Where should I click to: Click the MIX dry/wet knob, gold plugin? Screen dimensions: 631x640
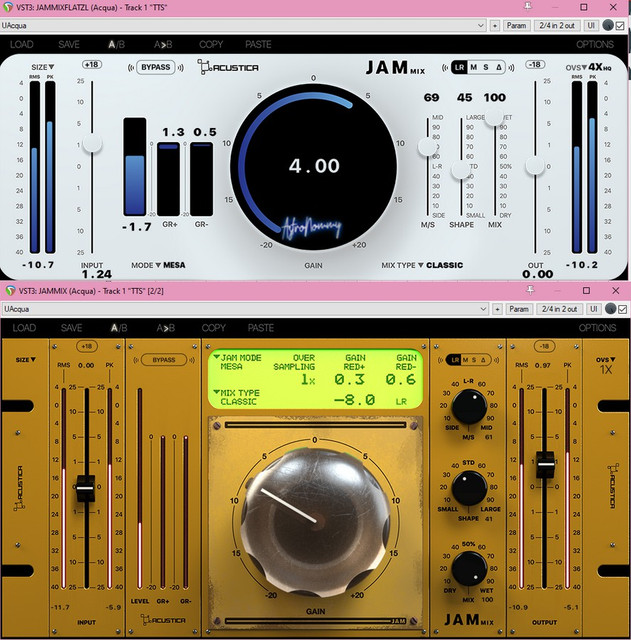(469, 569)
